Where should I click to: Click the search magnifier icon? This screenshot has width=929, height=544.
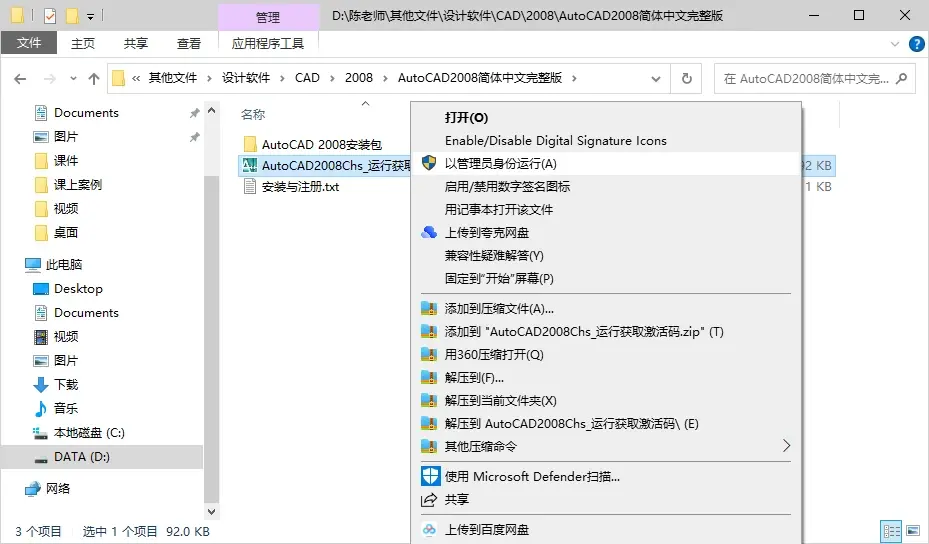coord(902,78)
